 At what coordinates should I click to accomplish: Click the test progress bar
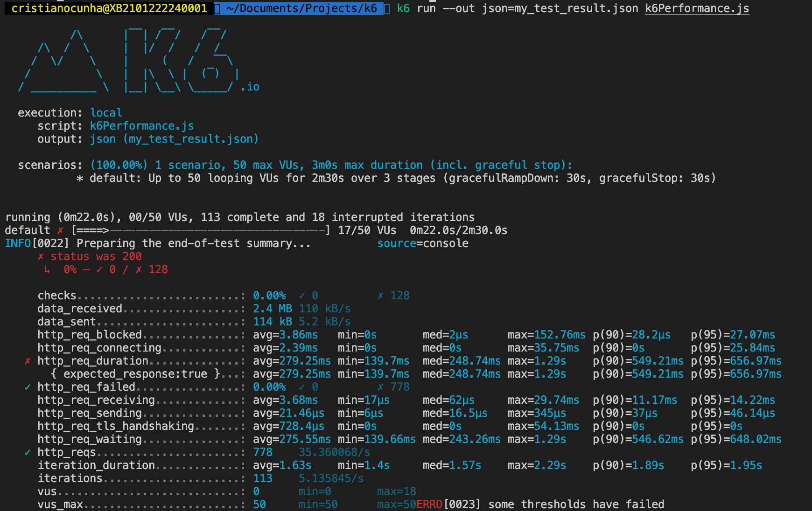[x=201, y=230]
